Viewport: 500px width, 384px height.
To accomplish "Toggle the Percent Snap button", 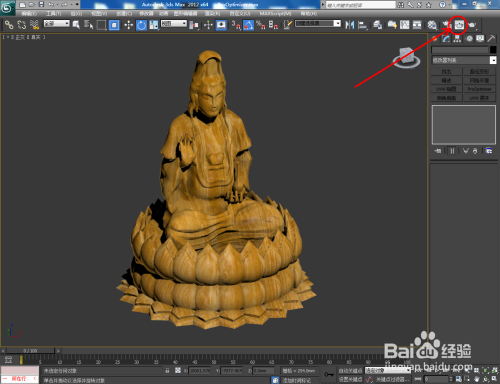I will [x=261, y=25].
